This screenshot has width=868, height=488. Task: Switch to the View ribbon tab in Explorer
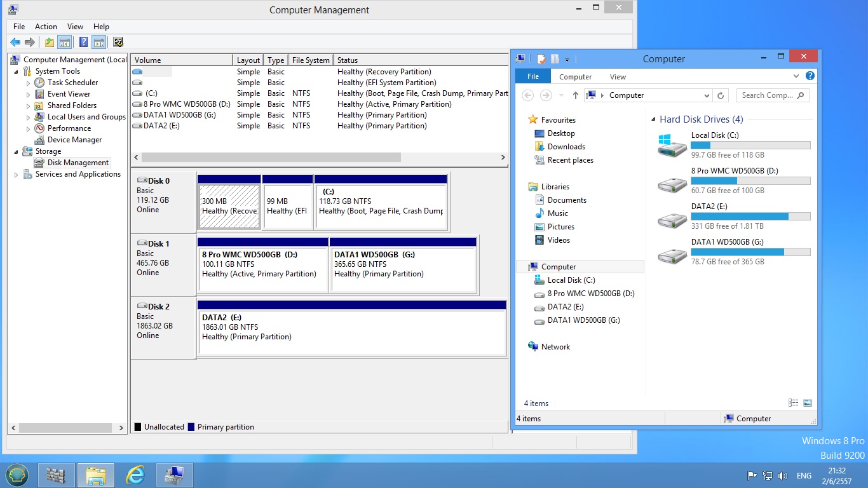coord(618,77)
